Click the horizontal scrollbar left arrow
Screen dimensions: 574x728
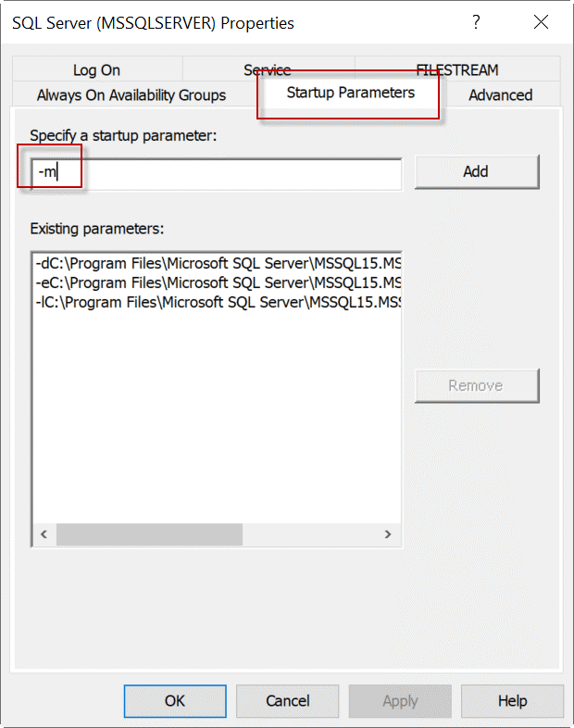click(44, 534)
